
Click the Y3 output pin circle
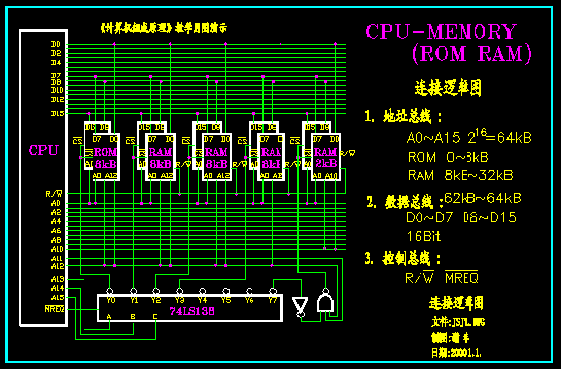coord(180,291)
